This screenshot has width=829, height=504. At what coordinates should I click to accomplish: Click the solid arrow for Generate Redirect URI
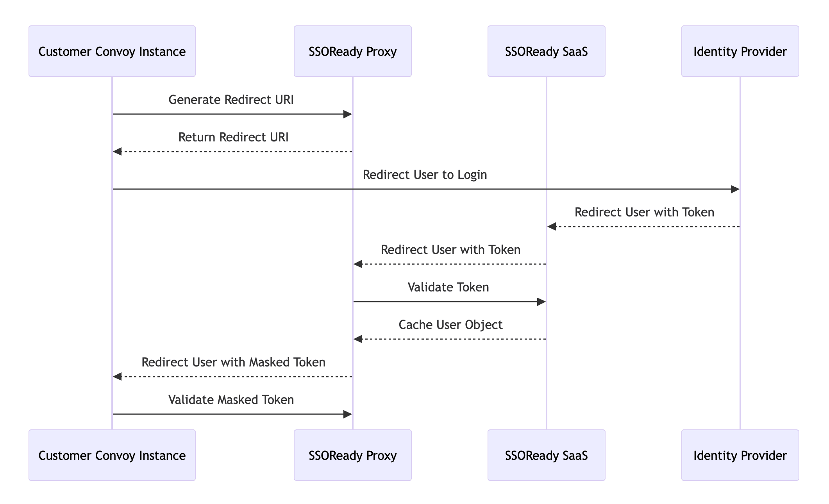(232, 114)
